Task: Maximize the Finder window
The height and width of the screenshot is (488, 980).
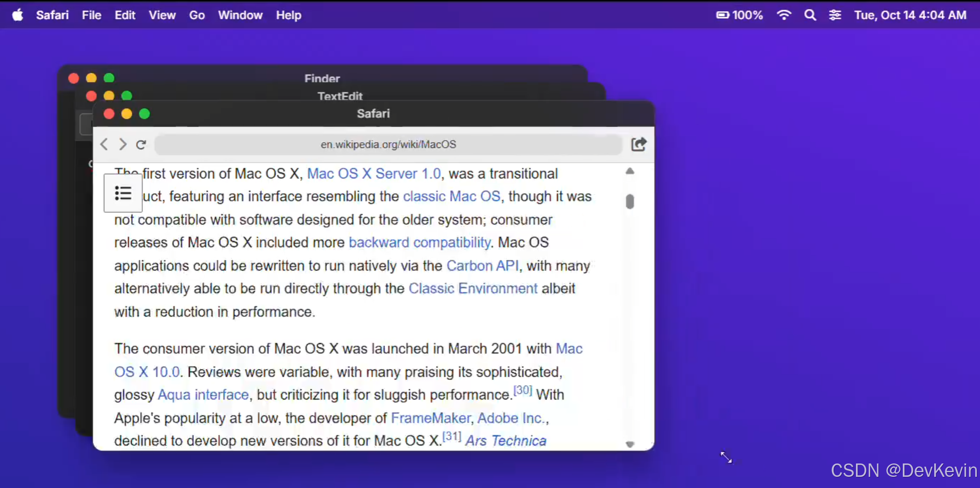Action: pos(109,78)
